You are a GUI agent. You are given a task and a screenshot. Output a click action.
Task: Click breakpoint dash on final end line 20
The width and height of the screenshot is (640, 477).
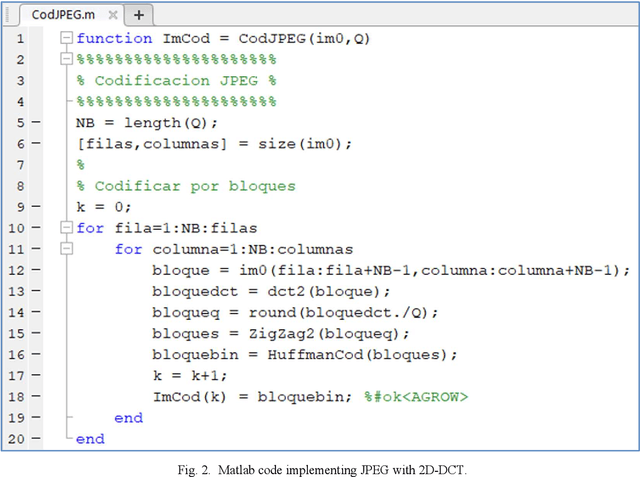(x=36, y=439)
